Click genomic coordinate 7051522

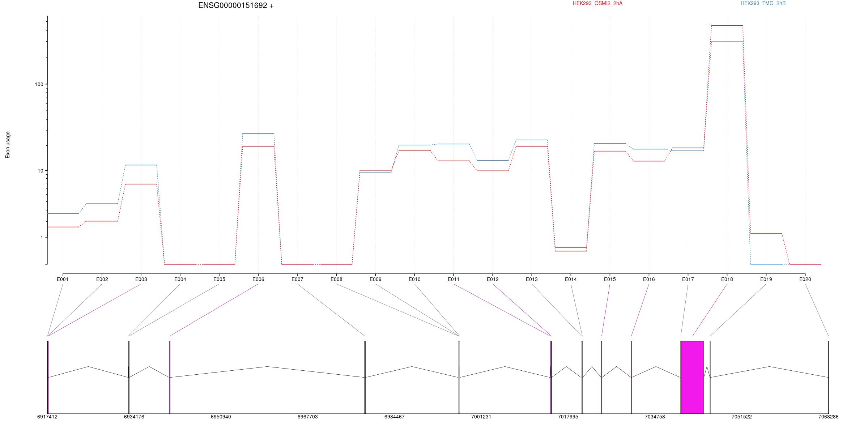(x=742, y=417)
